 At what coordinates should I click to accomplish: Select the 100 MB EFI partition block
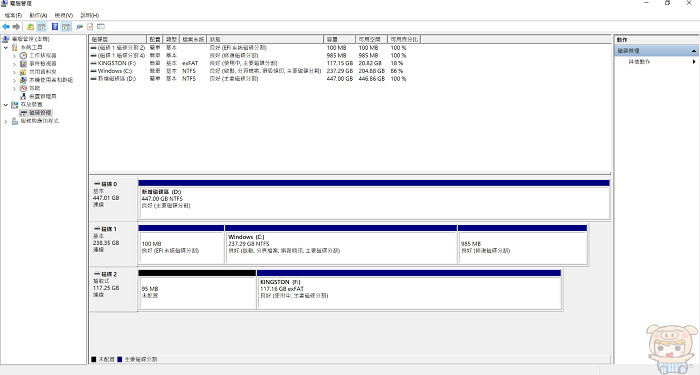point(181,245)
